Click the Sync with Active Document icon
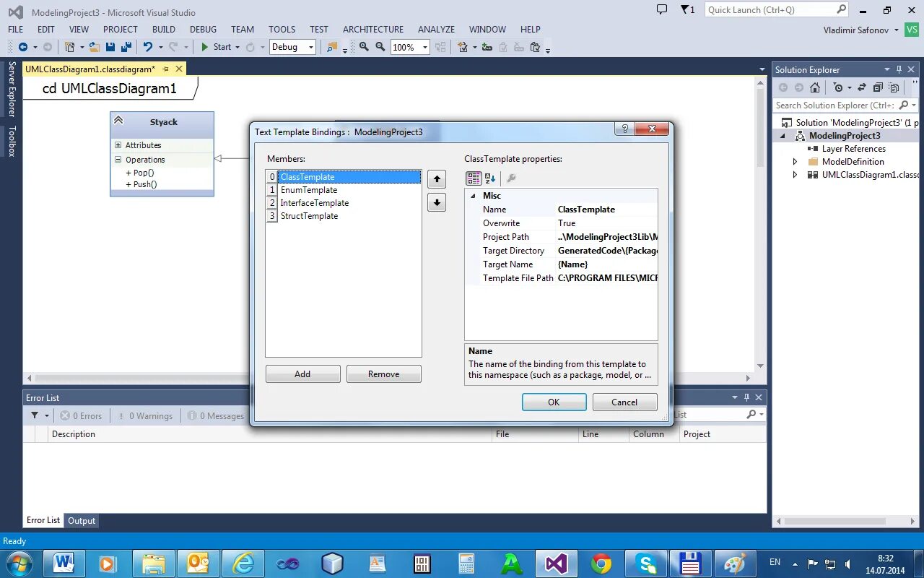Screen dimensions: 924x578 click(862, 87)
